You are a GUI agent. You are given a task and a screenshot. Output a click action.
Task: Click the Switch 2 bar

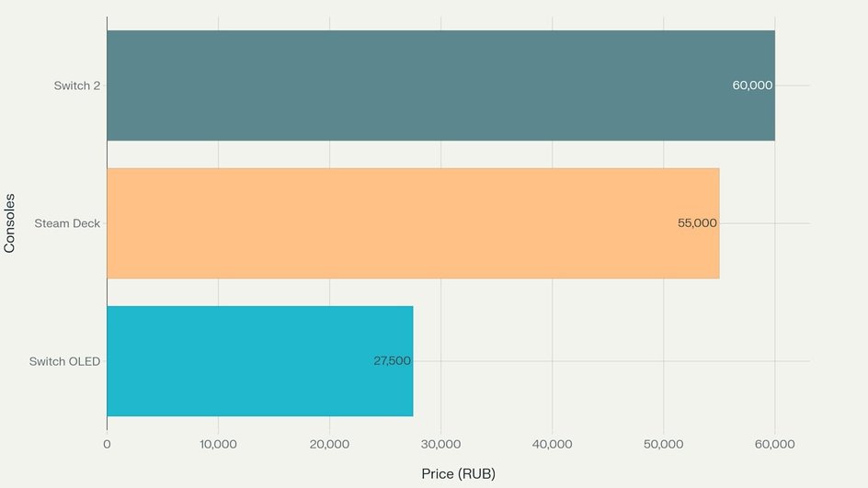440,85
